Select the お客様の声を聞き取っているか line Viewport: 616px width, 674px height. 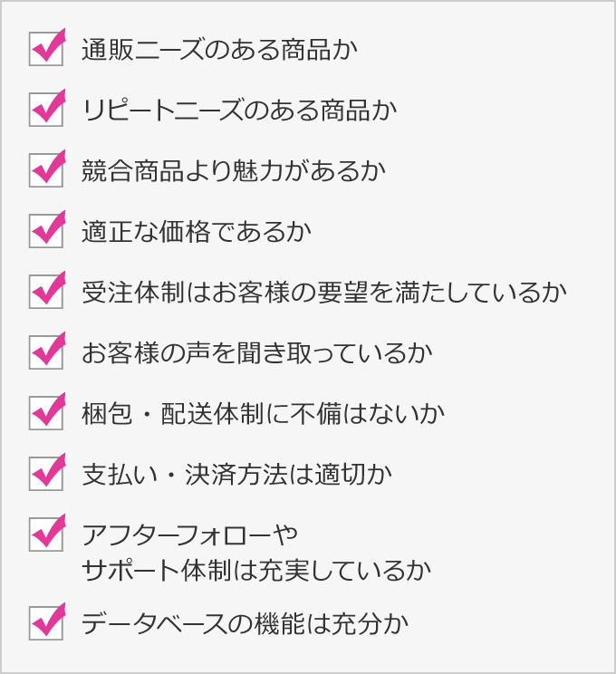(257, 352)
